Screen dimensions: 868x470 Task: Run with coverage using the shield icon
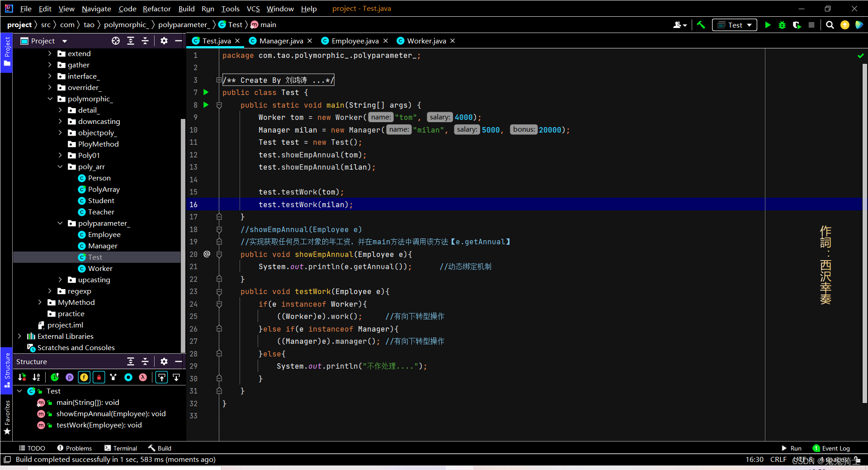(797, 25)
